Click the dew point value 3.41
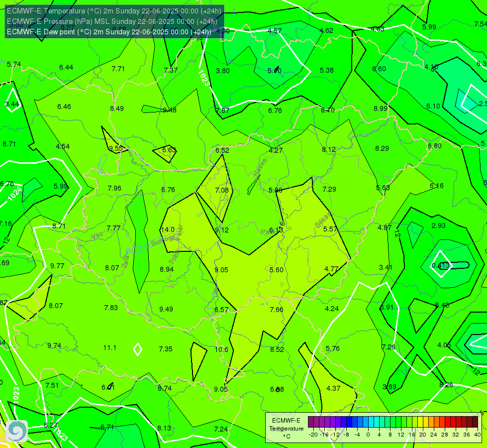Screen dimensions: 487x448 pos(386,267)
